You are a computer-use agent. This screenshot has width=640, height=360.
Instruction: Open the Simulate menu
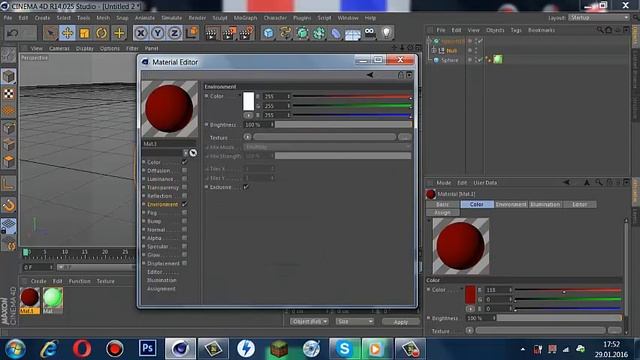171,18
